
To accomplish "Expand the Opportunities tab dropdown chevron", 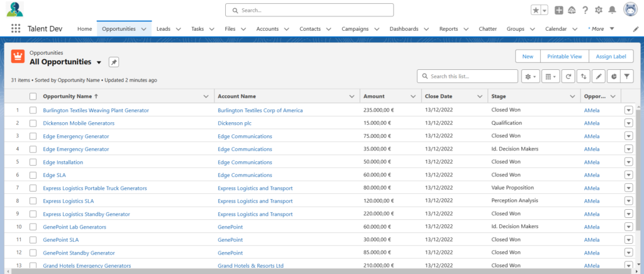I will point(143,29).
